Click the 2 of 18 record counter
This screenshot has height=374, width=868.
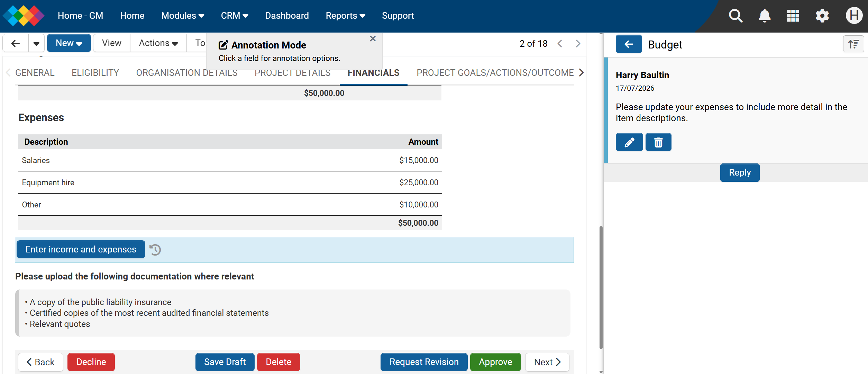coord(533,44)
